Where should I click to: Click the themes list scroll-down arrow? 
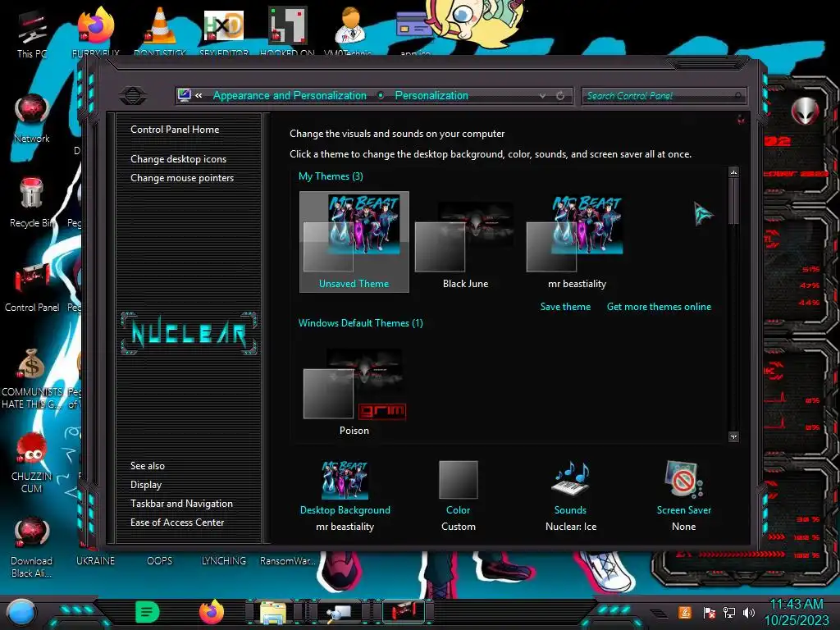[733, 436]
